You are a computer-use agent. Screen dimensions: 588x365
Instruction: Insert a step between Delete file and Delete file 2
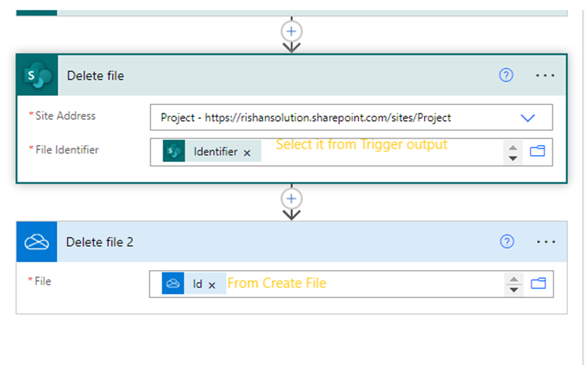click(291, 199)
